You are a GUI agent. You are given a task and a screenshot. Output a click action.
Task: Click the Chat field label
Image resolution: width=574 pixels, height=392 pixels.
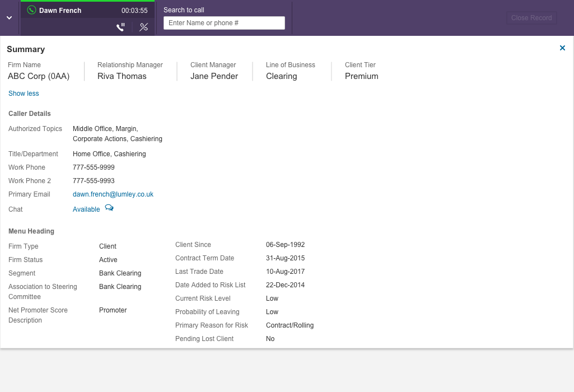point(15,209)
